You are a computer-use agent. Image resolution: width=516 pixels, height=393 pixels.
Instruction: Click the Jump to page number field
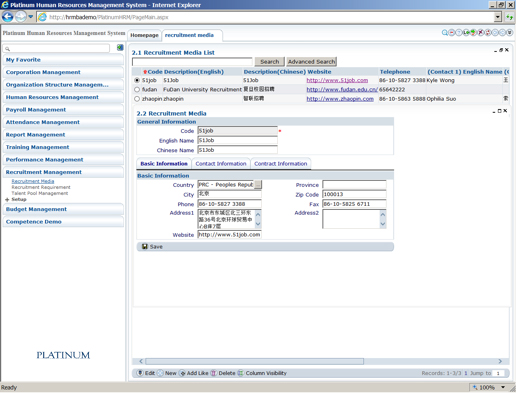pos(499,373)
